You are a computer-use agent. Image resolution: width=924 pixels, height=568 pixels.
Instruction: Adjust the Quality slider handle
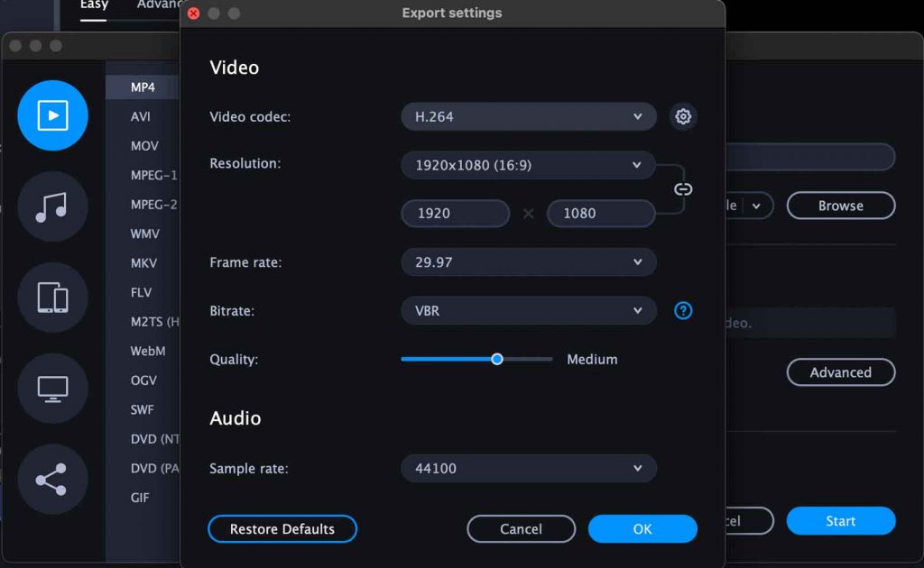(497, 359)
